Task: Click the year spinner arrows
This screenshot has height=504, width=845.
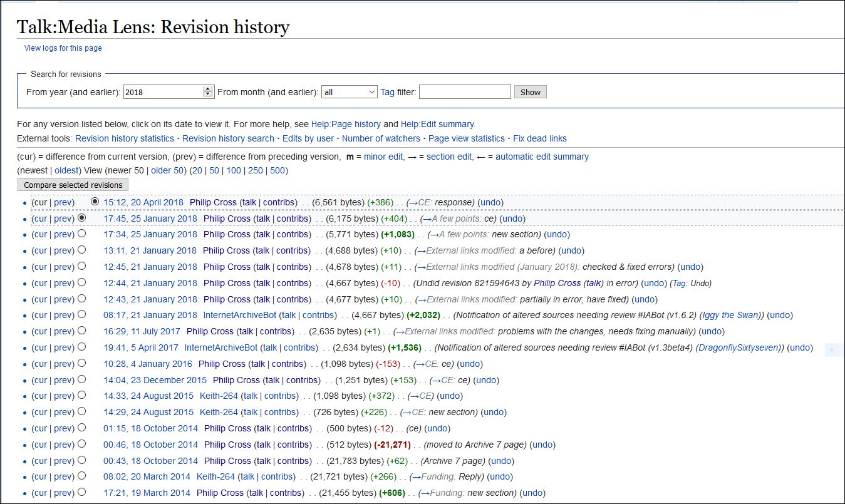Action: 209,92
